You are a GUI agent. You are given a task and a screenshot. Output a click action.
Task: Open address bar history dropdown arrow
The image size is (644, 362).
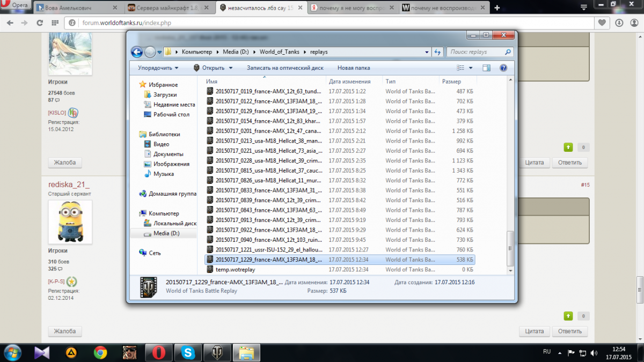[x=427, y=52]
